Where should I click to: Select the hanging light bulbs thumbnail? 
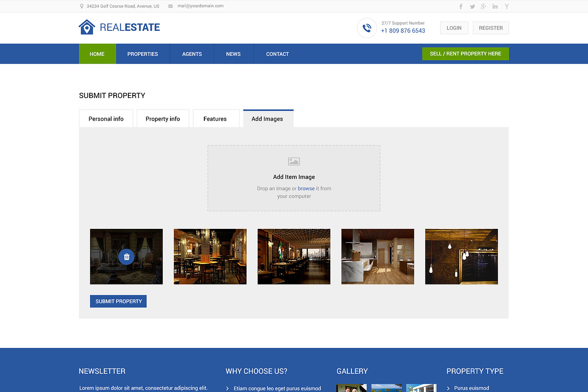(462, 256)
